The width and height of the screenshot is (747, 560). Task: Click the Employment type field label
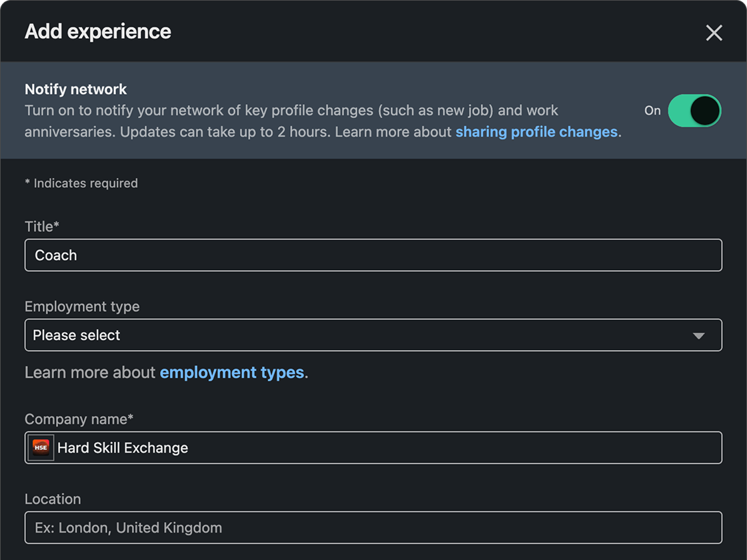coord(82,307)
